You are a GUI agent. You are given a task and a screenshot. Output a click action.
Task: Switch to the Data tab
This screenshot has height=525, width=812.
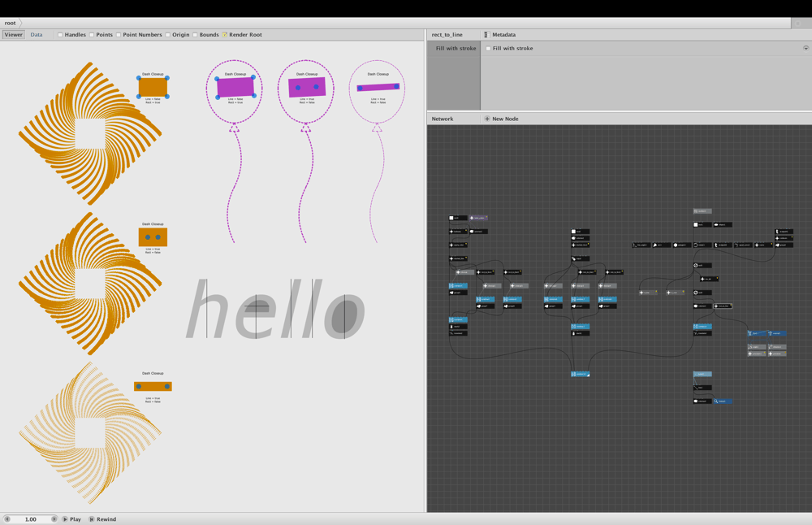[x=37, y=35]
